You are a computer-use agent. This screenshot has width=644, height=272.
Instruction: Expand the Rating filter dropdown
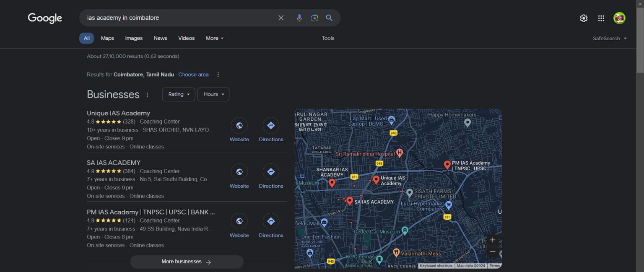[179, 94]
